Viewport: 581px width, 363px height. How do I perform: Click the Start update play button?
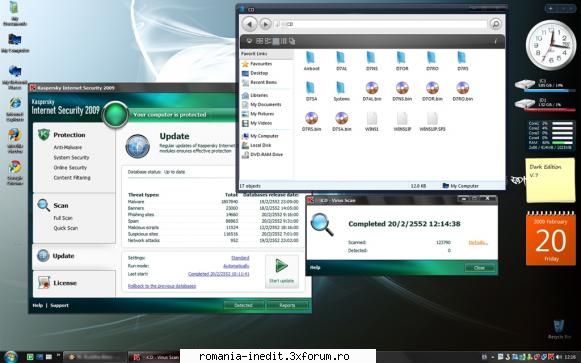[282, 271]
